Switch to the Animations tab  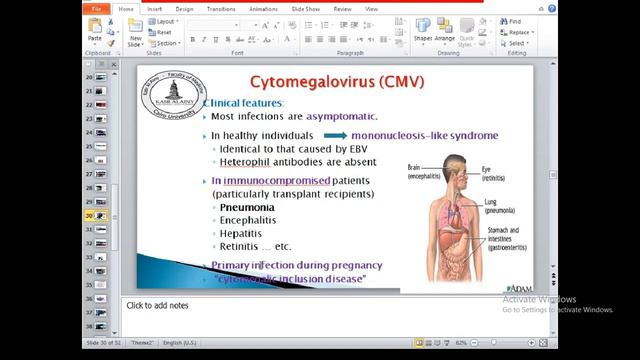coord(263,9)
